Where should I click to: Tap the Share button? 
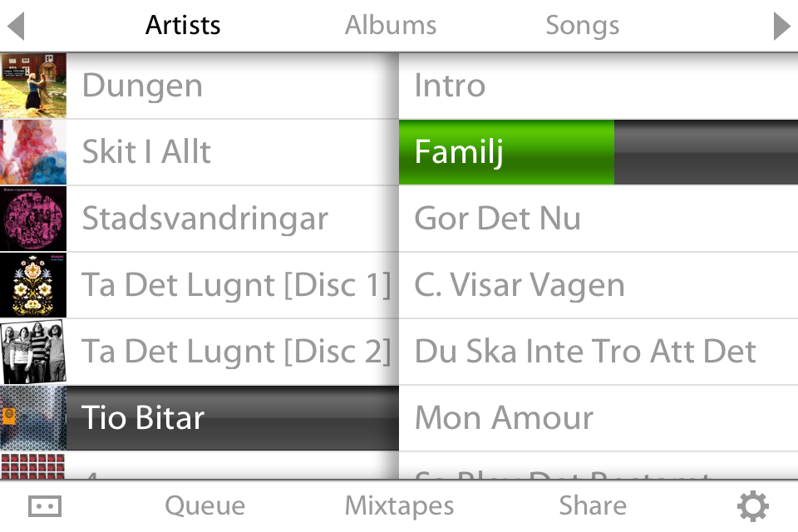[592, 505]
